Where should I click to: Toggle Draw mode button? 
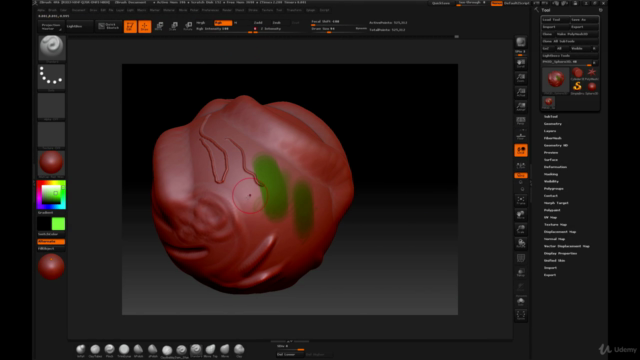[x=144, y=27]
